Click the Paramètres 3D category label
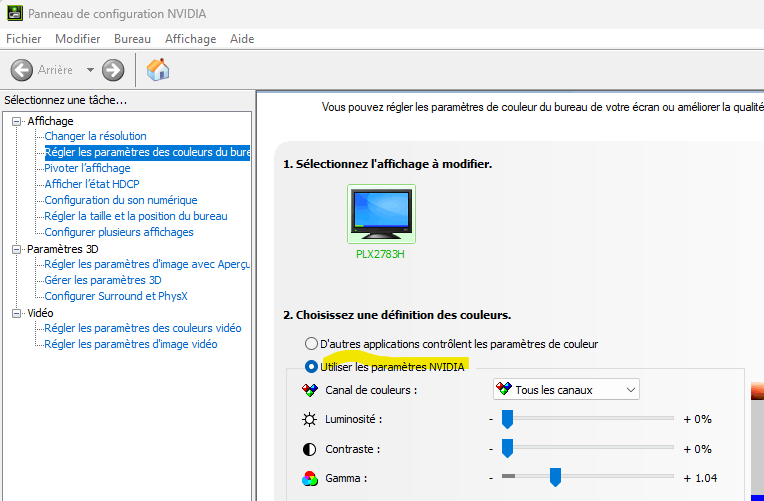This screenshot has height=501, width=764. [x=63, y=249]
